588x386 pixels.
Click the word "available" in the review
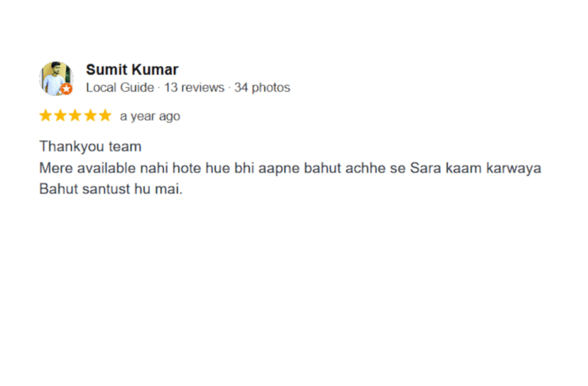[106, 168]
